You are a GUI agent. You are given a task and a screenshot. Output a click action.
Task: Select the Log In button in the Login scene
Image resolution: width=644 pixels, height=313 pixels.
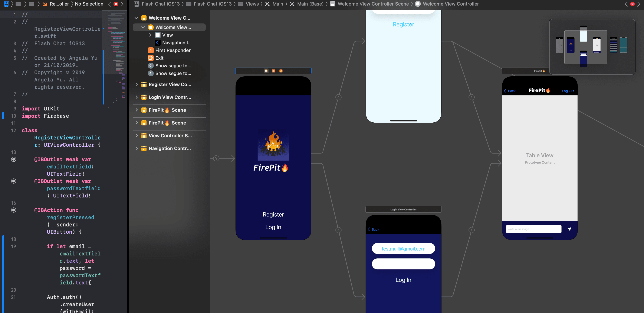[403, 280]
